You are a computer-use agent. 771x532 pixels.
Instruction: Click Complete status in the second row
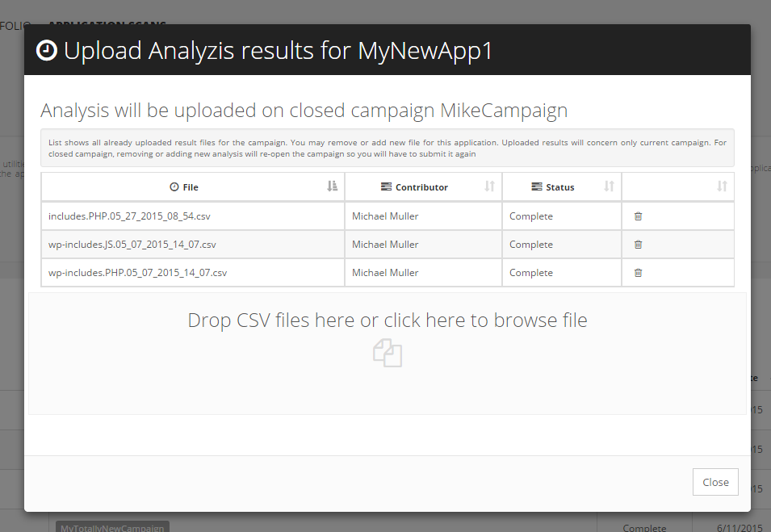click(530, 245)
